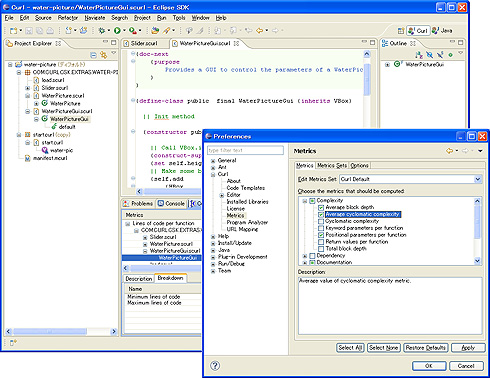
Task: Click the Save icon in Eclipse toolbar
Action: (x=29, y=31)
